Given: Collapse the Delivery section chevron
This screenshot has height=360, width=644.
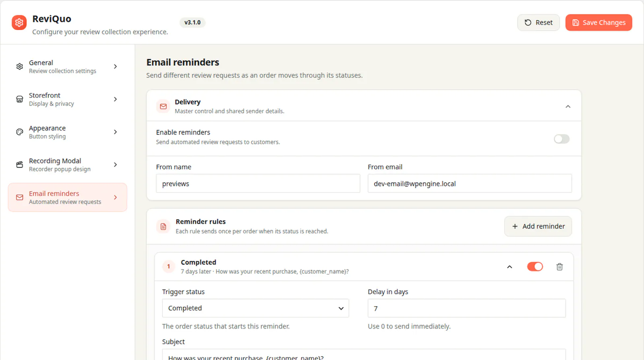Looking at the screenshot, I should (x=568, y=106).
